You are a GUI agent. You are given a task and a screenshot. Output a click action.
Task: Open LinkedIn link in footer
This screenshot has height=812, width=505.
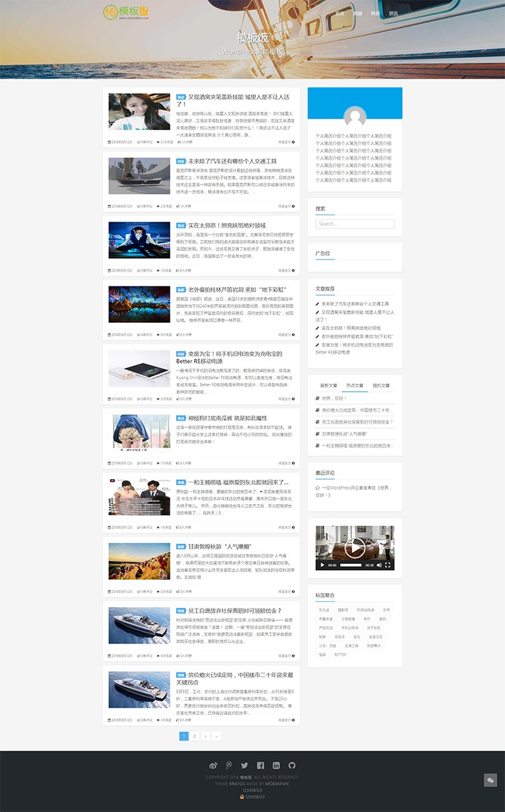276,766
